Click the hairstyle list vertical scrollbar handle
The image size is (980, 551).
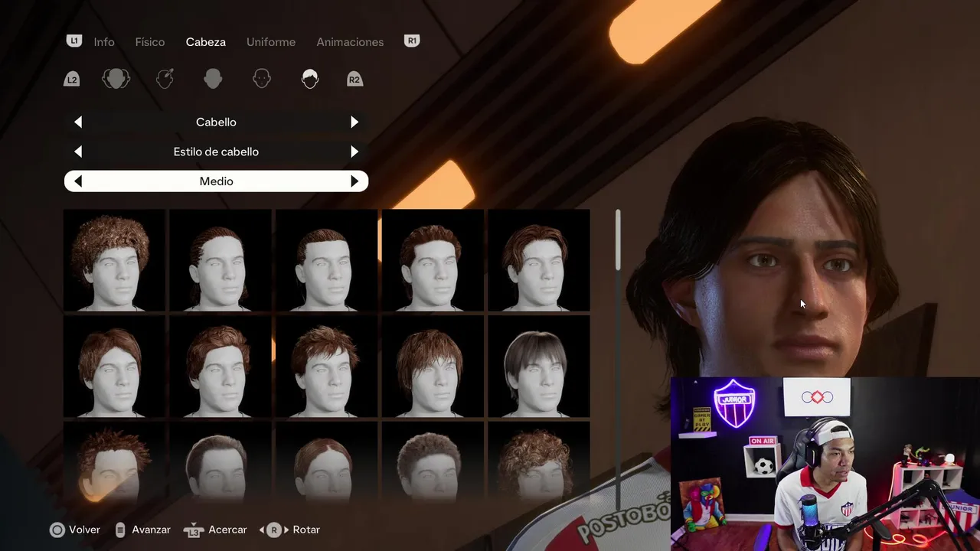pos(618,240)
